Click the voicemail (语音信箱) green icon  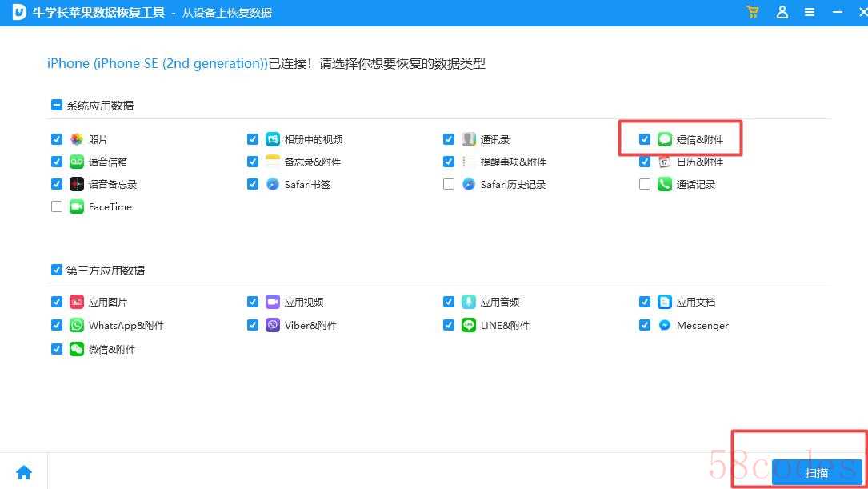click(x=76, y=162)
